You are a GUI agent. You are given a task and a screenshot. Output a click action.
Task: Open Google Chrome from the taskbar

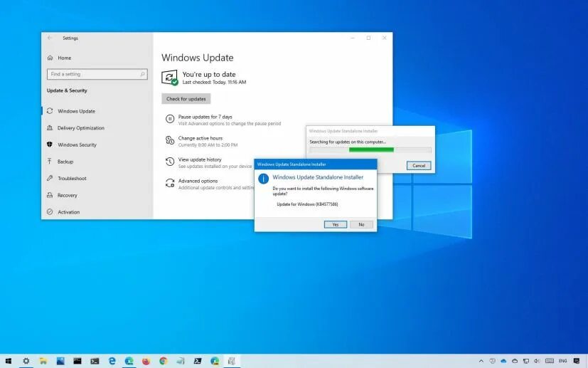163,361
